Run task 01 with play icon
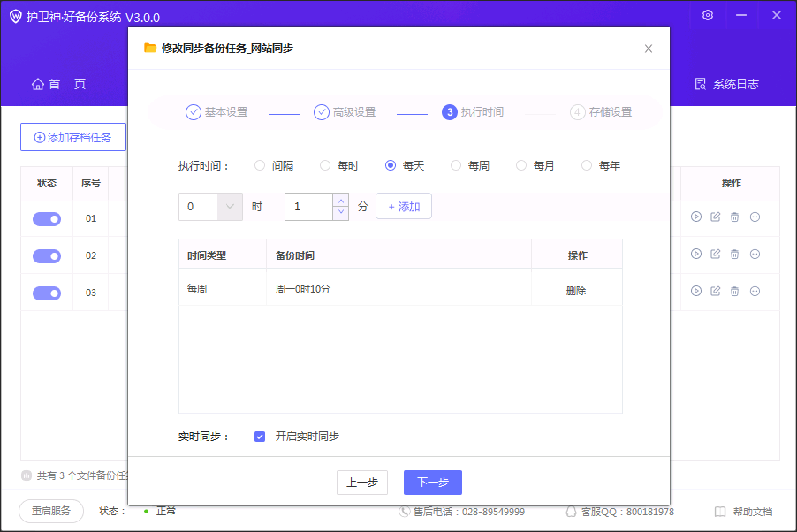Viewport: 797px width, 532px height. click(696, 217)
